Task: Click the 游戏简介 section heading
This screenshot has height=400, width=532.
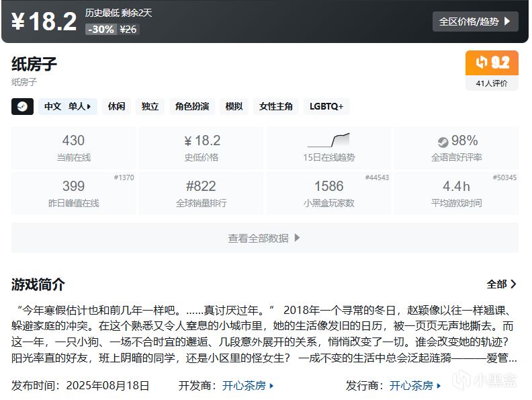Action: [38, 284]
